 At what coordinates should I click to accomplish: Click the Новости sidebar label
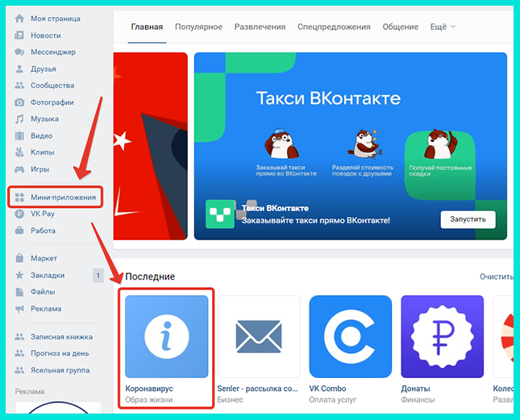(46, 35)
